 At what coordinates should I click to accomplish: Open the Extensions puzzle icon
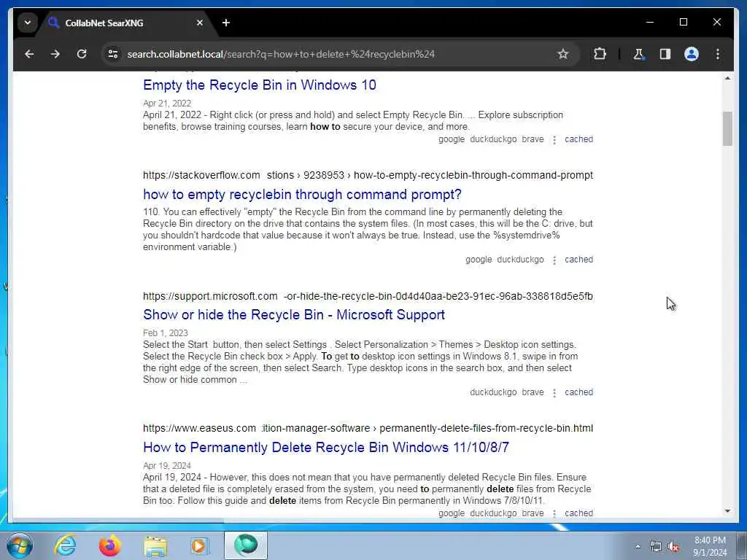600,54
